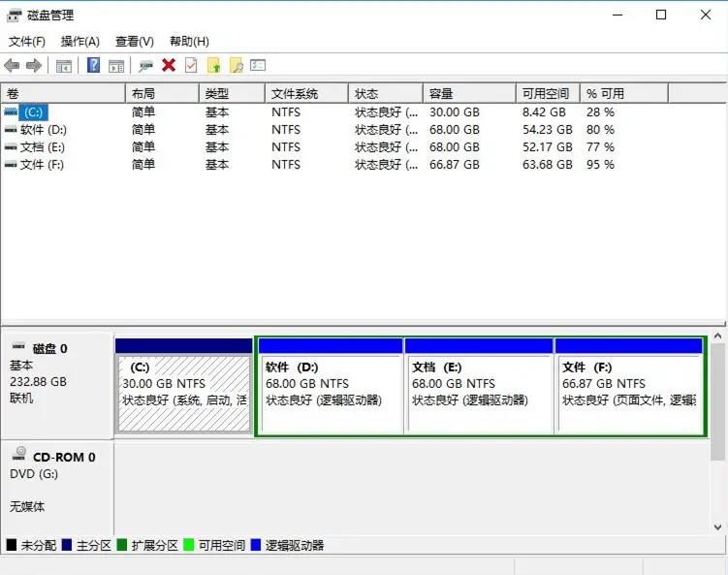Click the blue 逻辑驱动器 legend swatch
Image resolution: width=728 pixels, height=575 pixels.
coord(255,545)
